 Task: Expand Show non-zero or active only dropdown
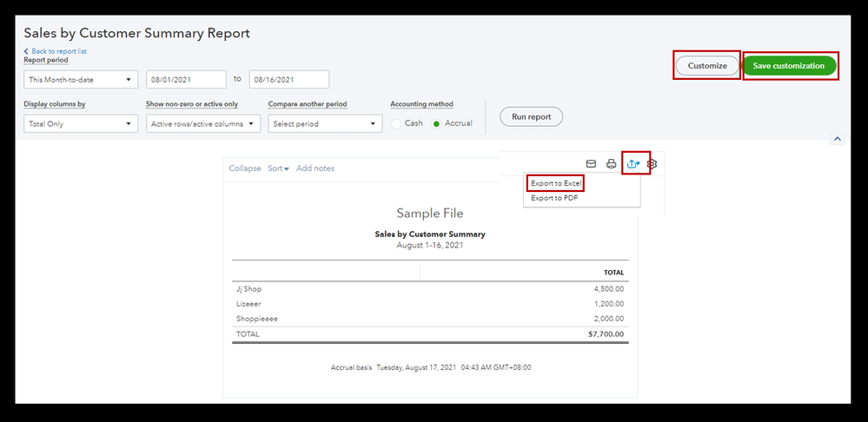point(203,124)
